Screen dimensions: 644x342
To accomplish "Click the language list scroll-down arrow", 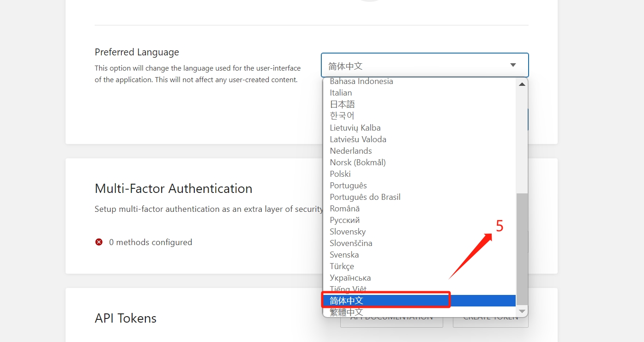I will [522, 312].
